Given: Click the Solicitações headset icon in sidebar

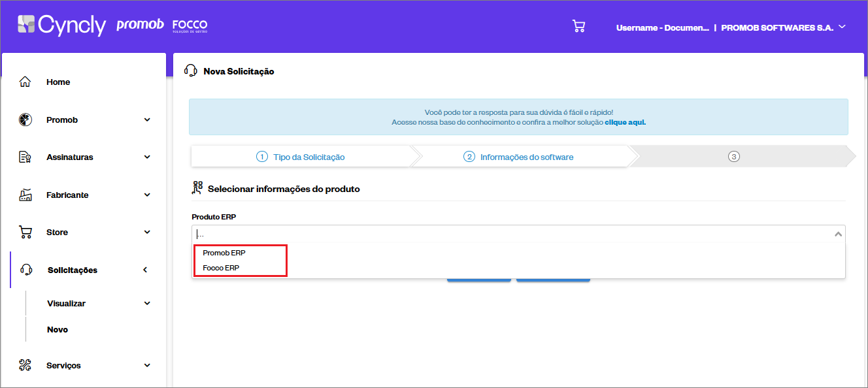Looking at the screenshot, I should point(27,270).
